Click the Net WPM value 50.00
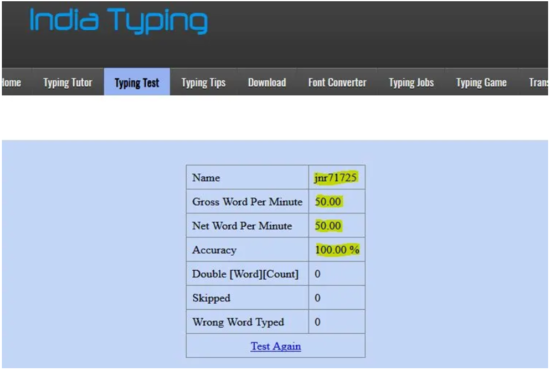This screenshot has height=370, width=550. pyautogui.click(x=328, y=226)
